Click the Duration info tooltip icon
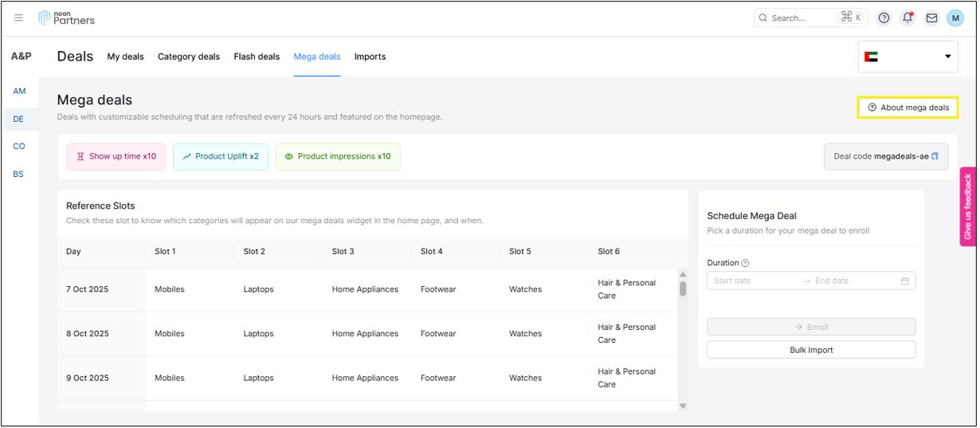 coord(745,263)
